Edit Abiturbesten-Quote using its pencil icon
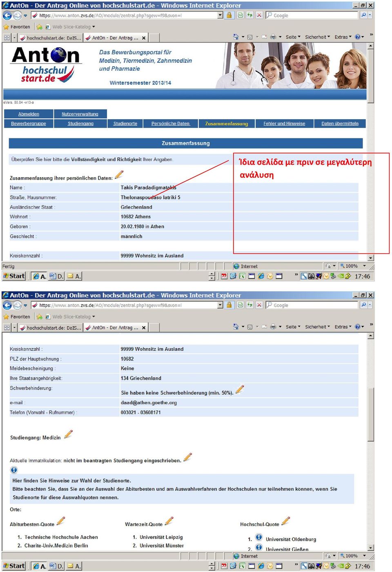 [61, 521]
